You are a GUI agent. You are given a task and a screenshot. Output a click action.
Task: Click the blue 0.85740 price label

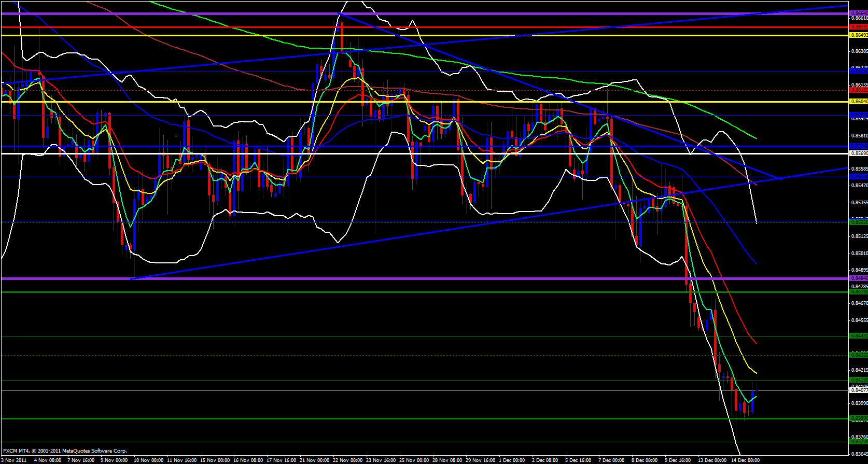858,146
